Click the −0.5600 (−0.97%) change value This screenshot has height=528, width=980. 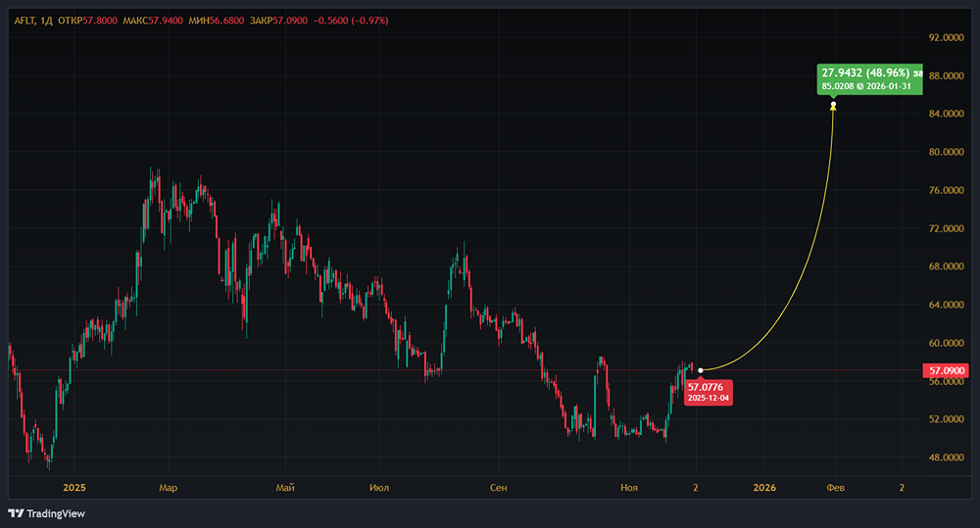pos(351,21)
